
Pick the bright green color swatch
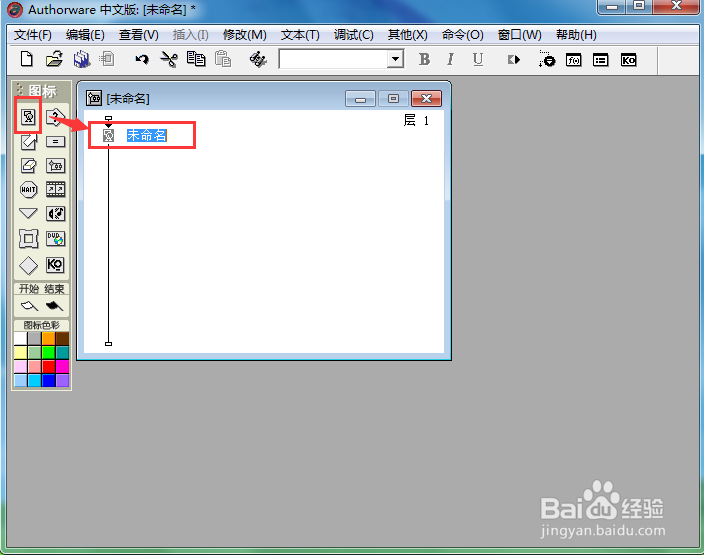pyautogui.click(x=48, y=352)
